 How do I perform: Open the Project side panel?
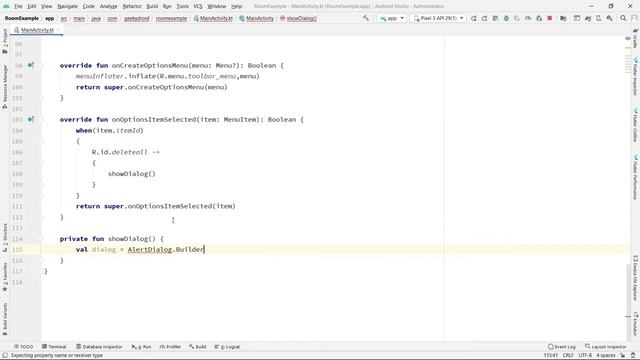5,41
